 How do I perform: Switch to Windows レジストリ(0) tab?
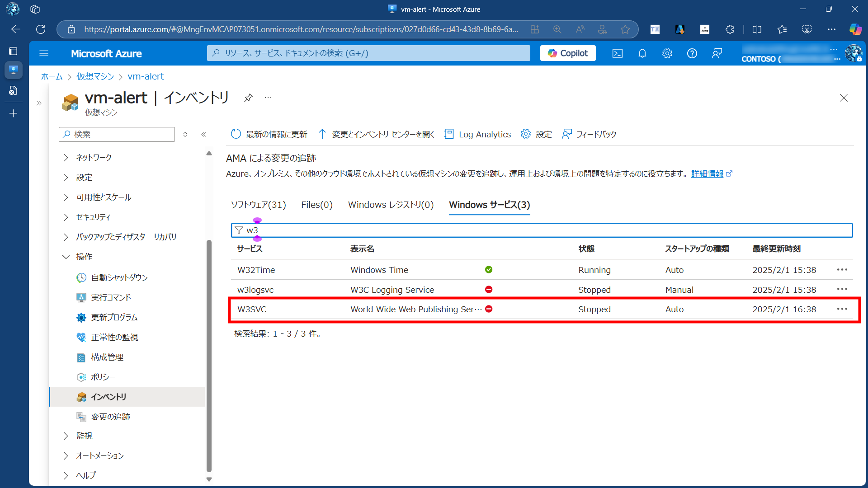pyautogui.click(x=391, y=205)
